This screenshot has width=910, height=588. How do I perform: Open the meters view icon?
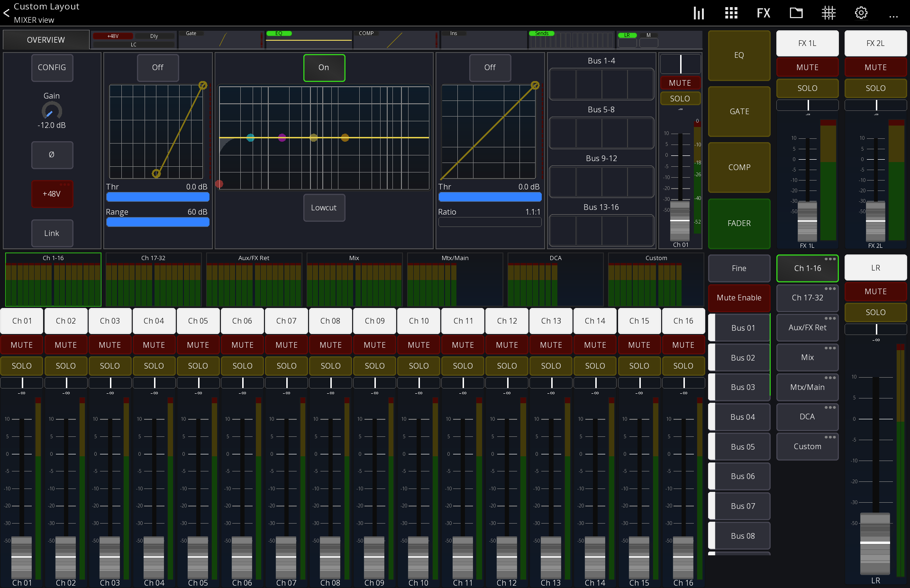click(699, 13)
